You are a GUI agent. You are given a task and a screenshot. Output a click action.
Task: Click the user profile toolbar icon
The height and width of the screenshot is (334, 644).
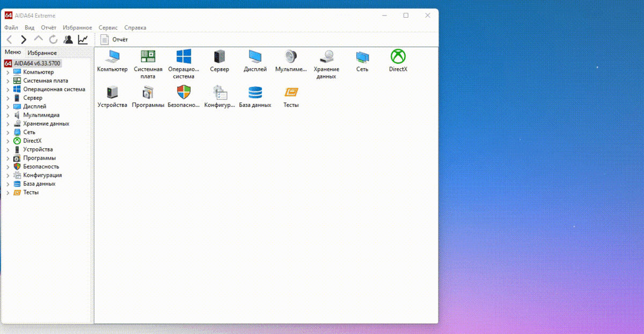click(68, 40)
